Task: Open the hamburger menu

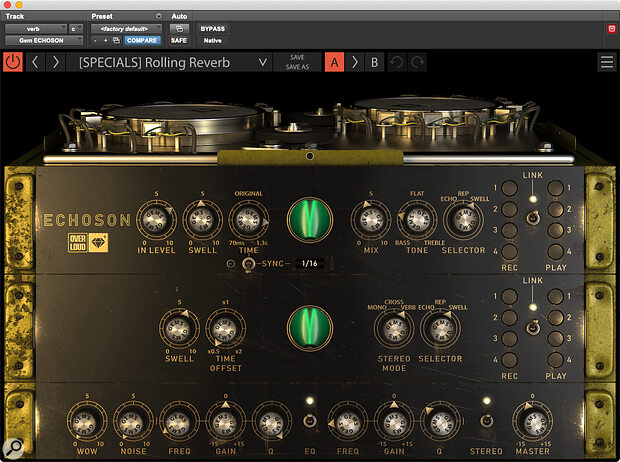Action: click(x=607, y=62)
